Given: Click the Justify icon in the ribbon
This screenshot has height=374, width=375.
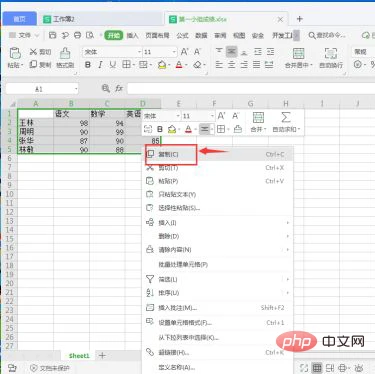Looking at the screenshot, I should tap(256, 64).
